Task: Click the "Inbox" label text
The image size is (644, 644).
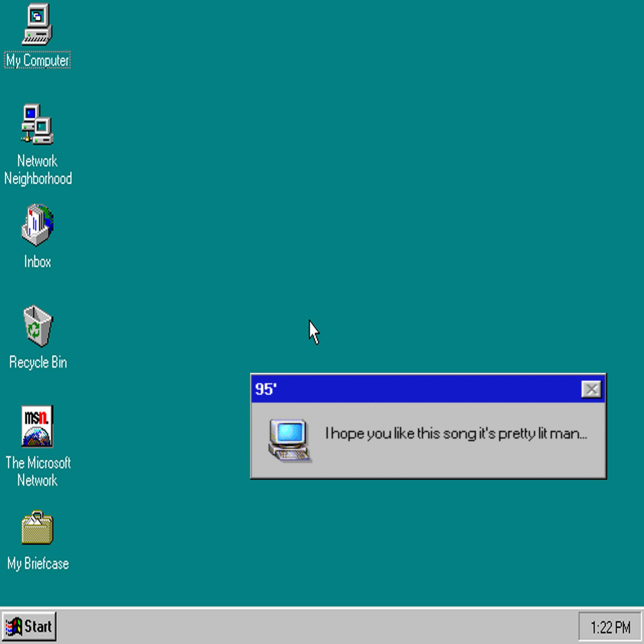Action: click(x=37, y=262)
